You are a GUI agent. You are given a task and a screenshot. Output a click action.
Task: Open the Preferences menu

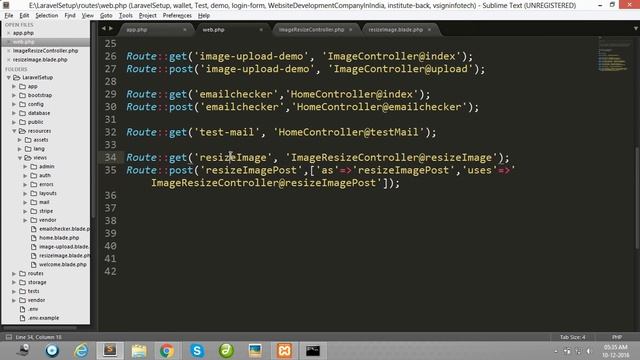[x=177, y=16]
